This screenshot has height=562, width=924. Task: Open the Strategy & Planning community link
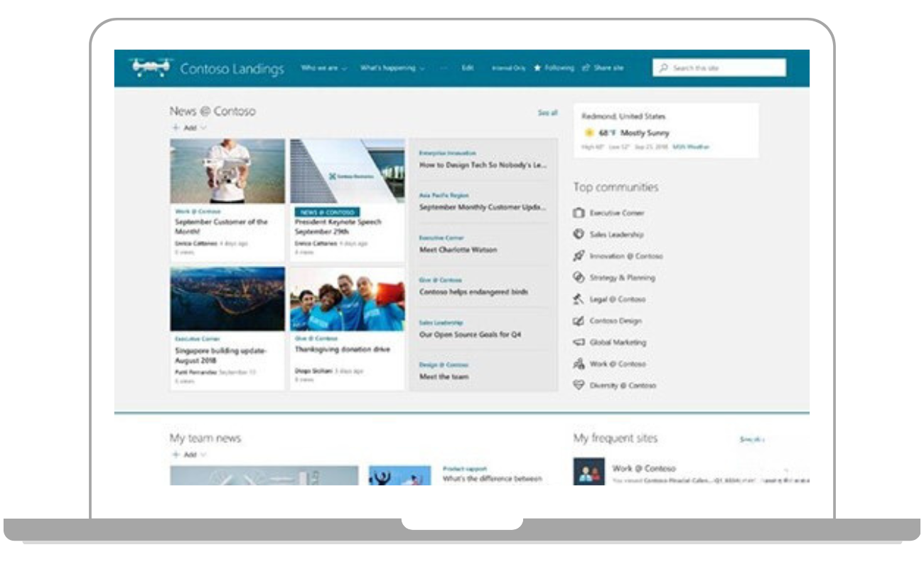623,277
